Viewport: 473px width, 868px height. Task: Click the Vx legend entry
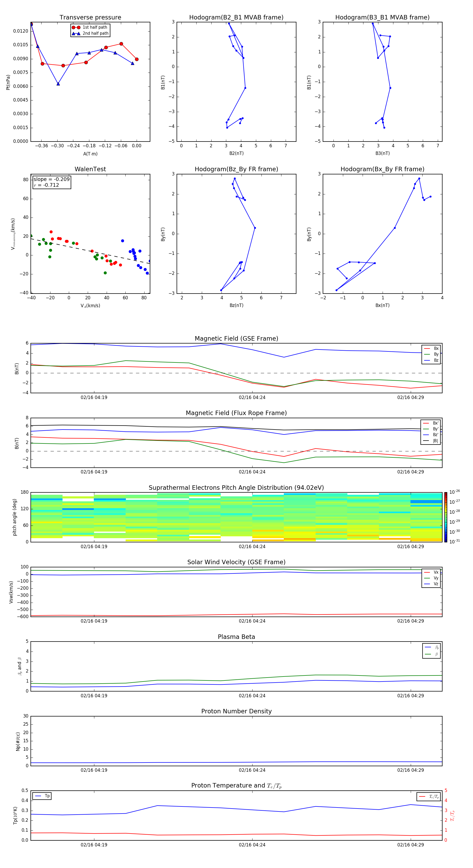pyautogui.click(x=431, y=572)
